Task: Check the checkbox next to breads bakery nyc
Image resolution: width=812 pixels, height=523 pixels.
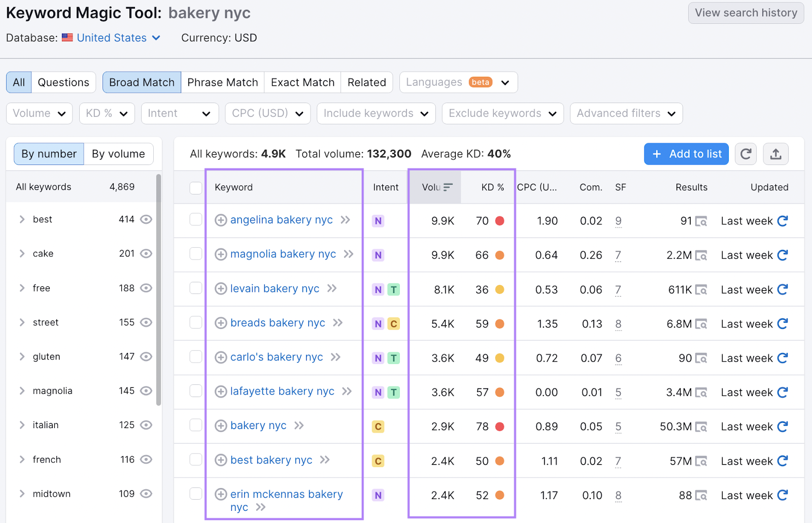Action: click(x=195, y=323)
